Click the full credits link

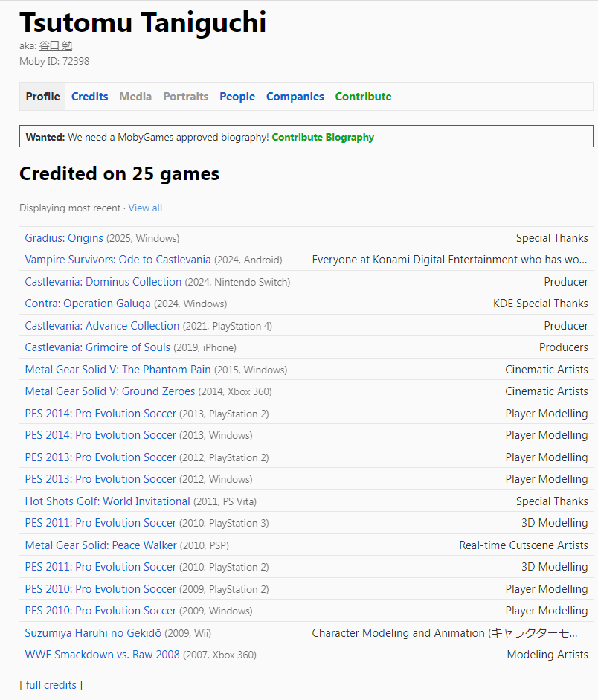point(51,685)
